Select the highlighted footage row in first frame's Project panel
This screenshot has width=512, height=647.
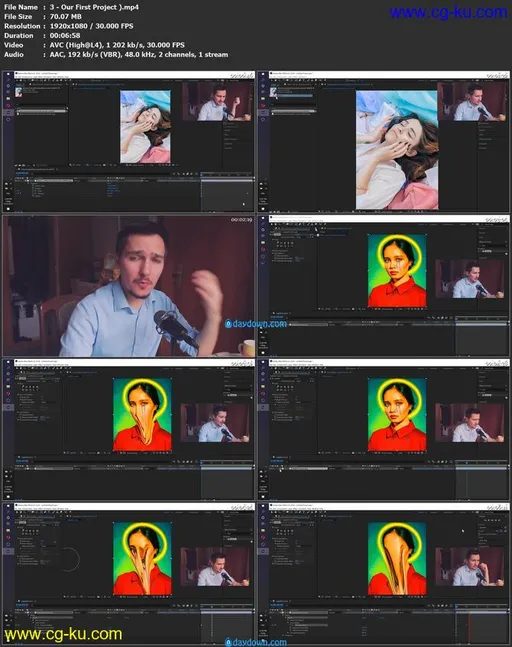click(x=42, y=111)
